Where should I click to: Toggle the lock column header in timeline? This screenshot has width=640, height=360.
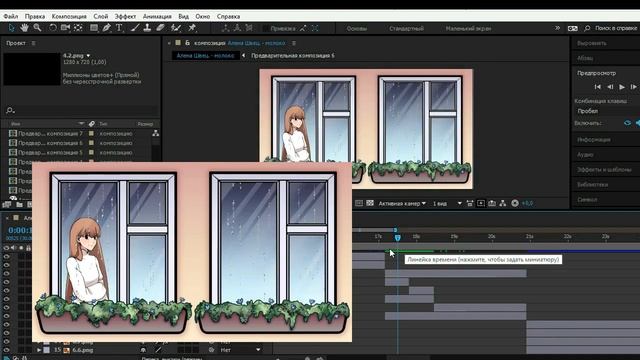tap(28, 248)
